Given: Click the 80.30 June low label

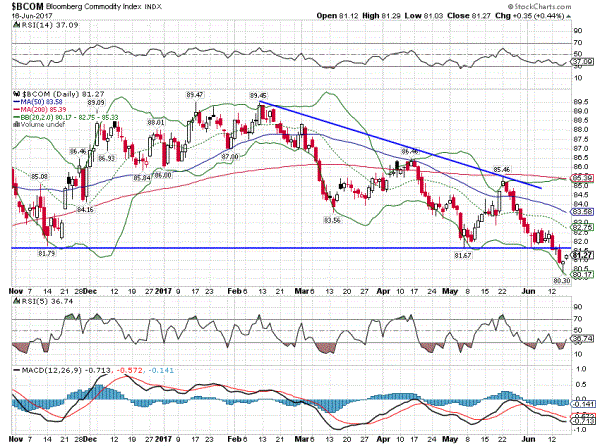Looking at the screenshot, I should [559, 282].
